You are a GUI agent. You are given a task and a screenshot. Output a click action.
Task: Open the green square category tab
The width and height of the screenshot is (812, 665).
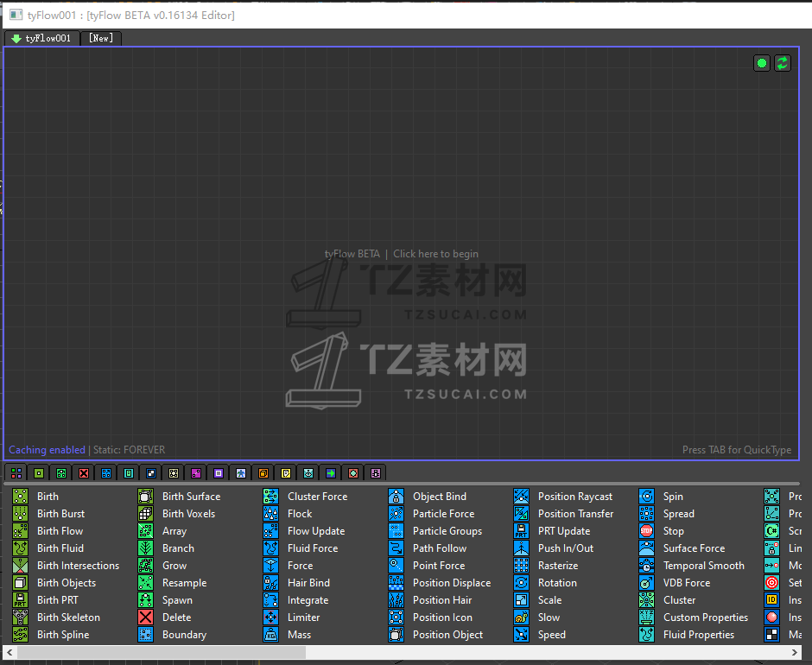39,473
